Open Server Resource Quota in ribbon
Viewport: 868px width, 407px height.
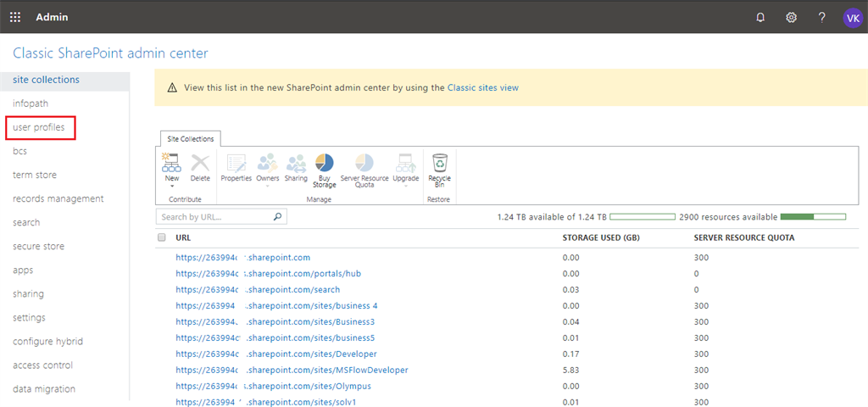[x=364, y=170]
